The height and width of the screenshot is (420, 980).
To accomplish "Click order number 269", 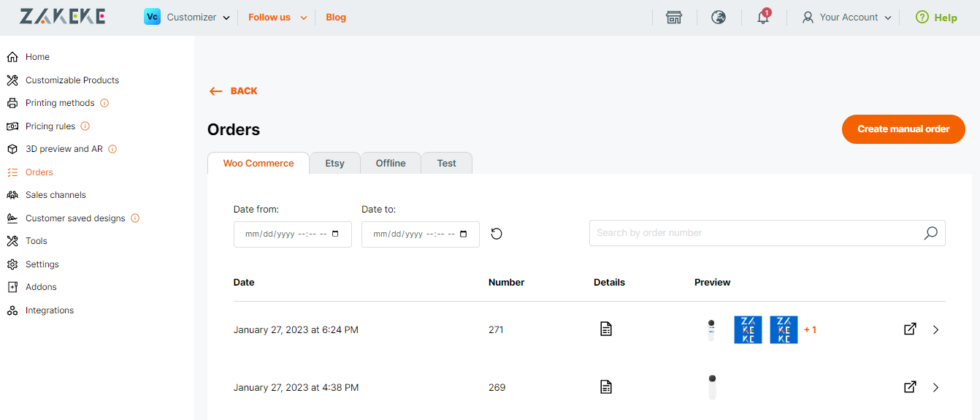I will (x=497, y=388).
